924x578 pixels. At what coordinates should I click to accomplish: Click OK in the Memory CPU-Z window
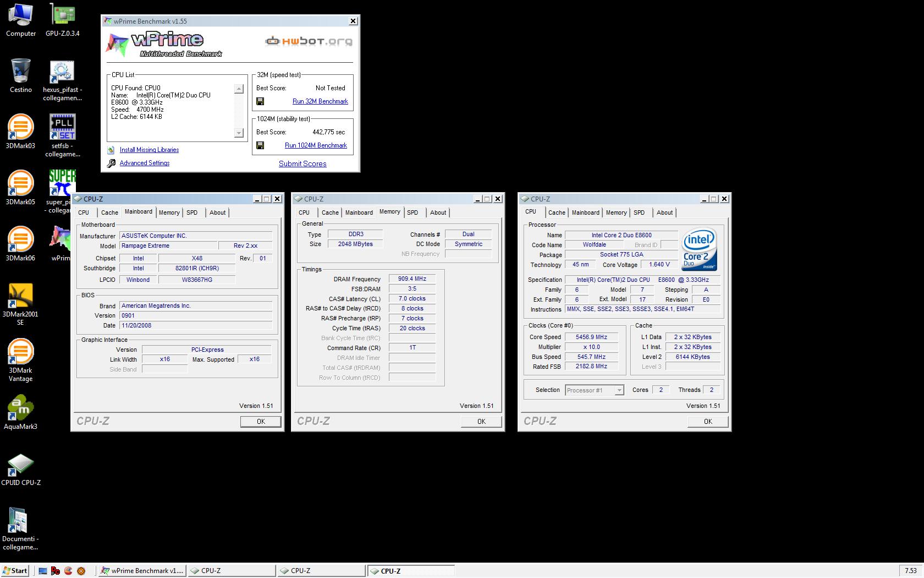(481, 422)
